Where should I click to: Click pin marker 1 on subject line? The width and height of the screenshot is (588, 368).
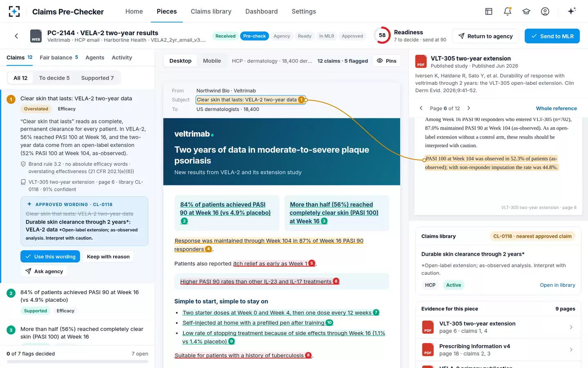301,100
